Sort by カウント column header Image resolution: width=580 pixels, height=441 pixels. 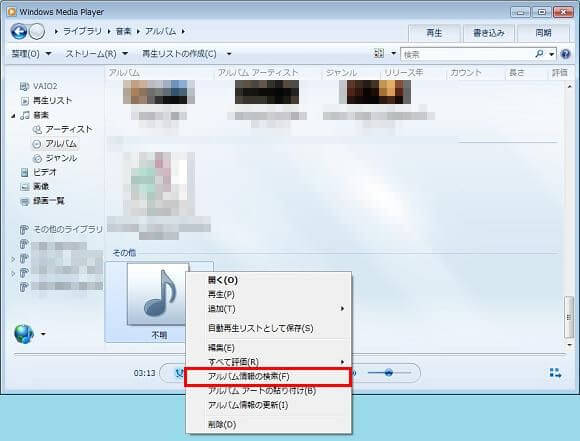(466, 73)
